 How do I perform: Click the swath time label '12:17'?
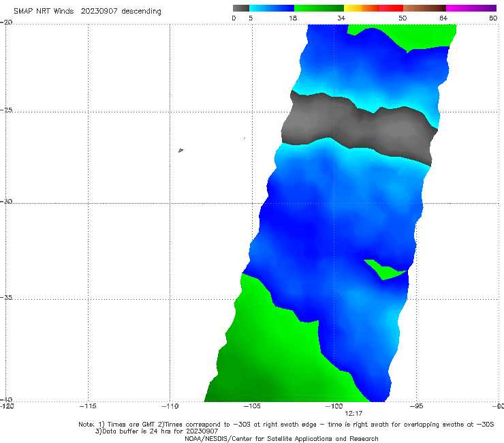(x=353, y=414)
